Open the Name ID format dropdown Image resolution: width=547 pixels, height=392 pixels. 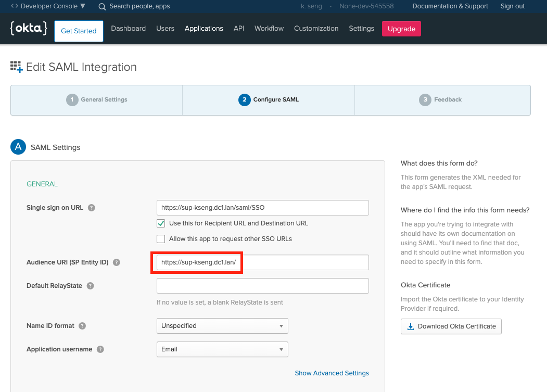223,326
